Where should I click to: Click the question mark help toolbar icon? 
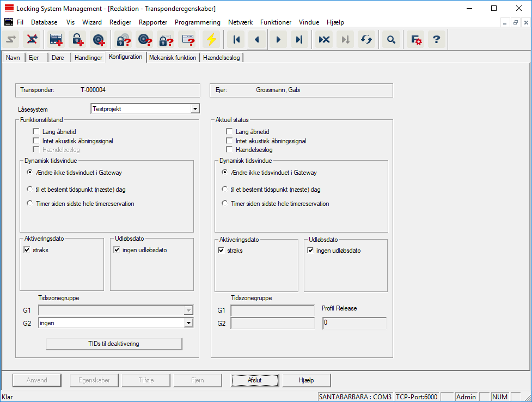[x=436, y=40]
